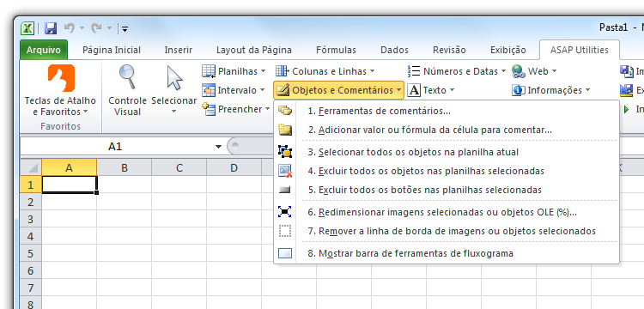This screenshot has width=644, height=309.
Task: Select column C header
Action: tap(179, 167)
